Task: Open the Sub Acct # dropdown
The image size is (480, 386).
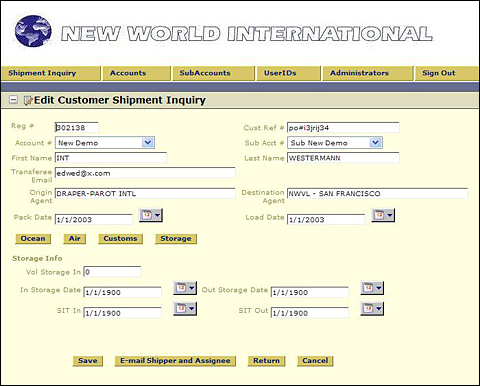Action: [x=376, y=143]
